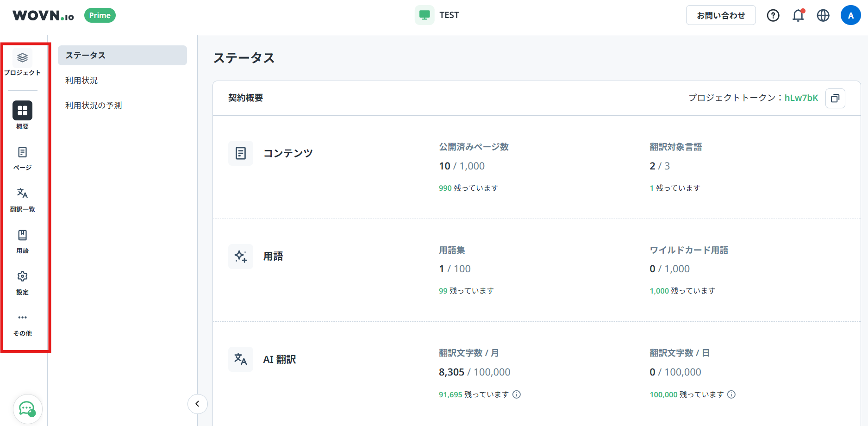Open the Project switcher icon
This screenshot has width=868, height=426.
[x=22, y=58]
